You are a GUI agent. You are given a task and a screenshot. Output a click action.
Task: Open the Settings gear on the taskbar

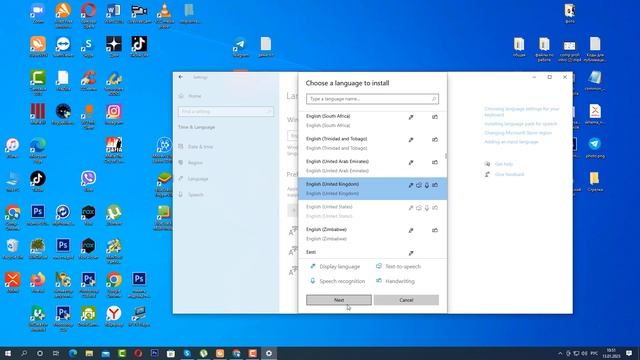click(x=269, y=353)
